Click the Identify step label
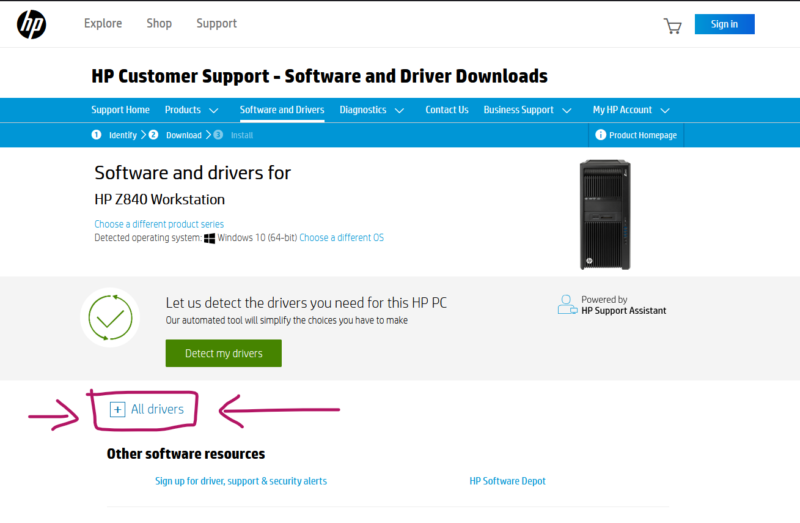 pyautogui.click(x=123, y=135)
